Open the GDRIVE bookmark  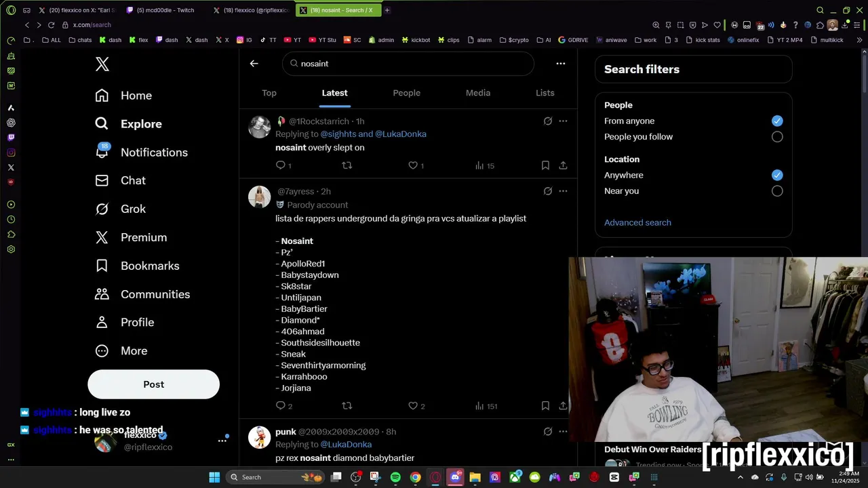(573, 40)
